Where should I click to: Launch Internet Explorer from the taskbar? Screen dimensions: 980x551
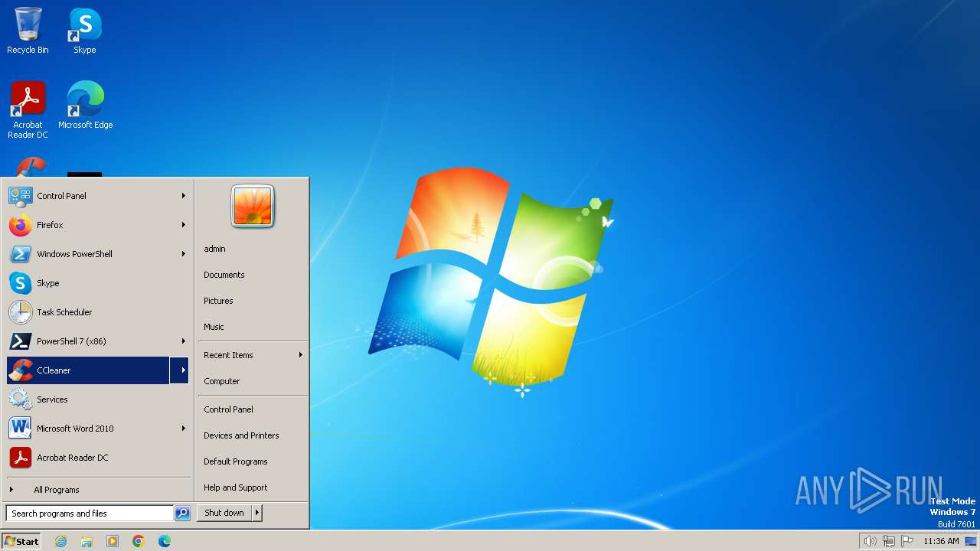click(60, 541)
